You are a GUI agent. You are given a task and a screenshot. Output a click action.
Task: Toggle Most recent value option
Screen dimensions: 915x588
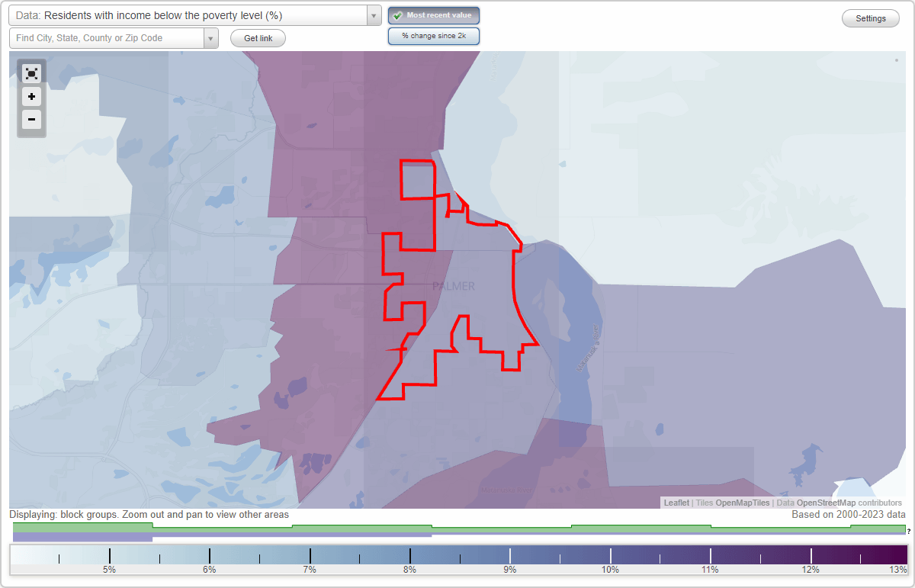pyautogui.click(x=434, y=15)
